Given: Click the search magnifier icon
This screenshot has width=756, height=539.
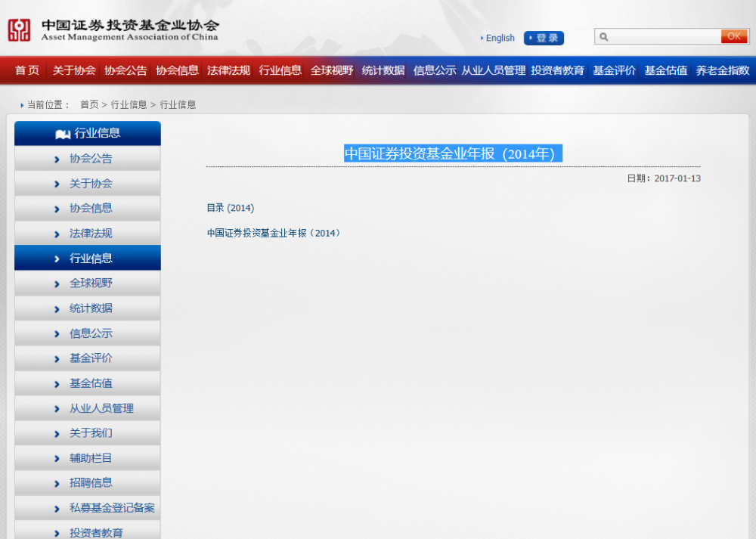Looking at the screenshot, I should 603,36.
